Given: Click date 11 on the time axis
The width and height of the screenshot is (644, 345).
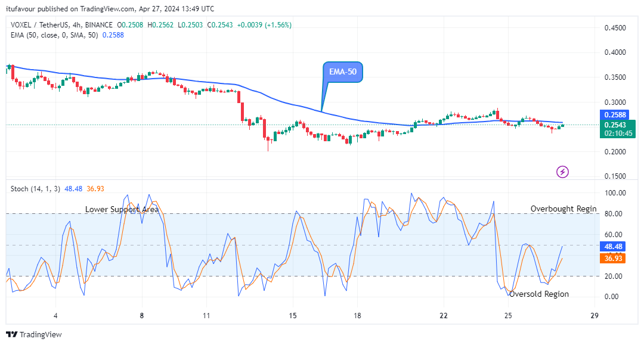Looking at the screenshot, I should [x=206, y=315].
